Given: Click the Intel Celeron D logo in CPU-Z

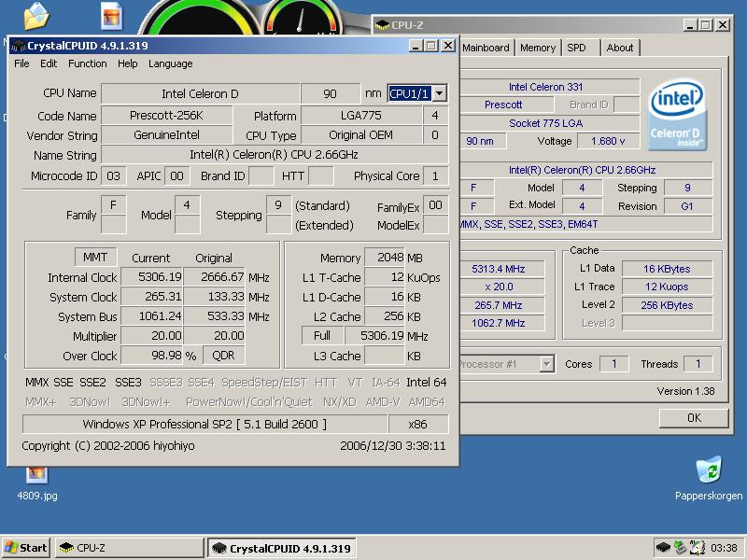Looking at the screenshot, I should (x=677, y=115).
